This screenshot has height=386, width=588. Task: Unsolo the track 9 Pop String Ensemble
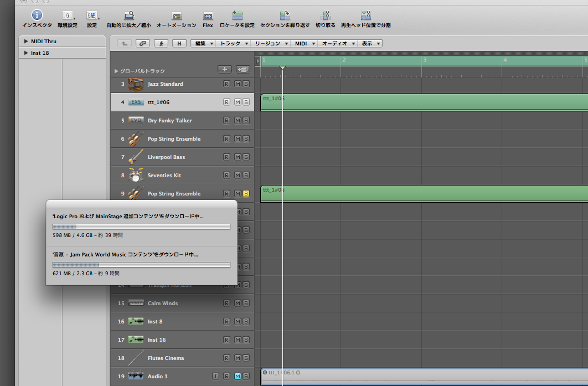pos(246,194)
